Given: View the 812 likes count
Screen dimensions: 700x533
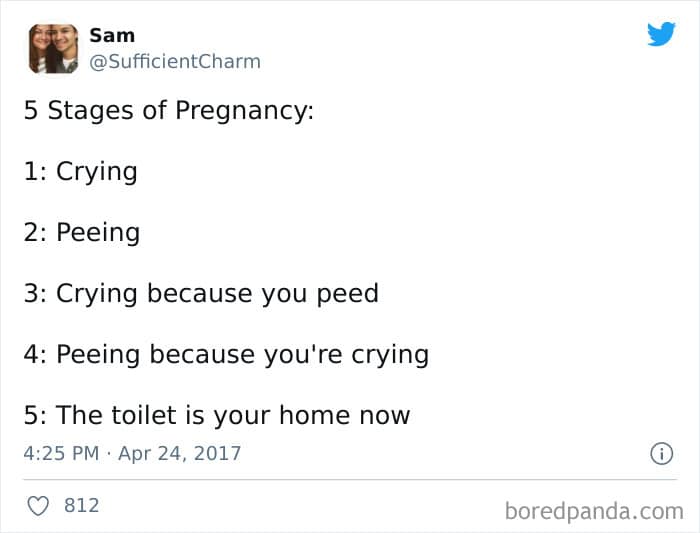Looking at the screenshot, I should point(82,505).
